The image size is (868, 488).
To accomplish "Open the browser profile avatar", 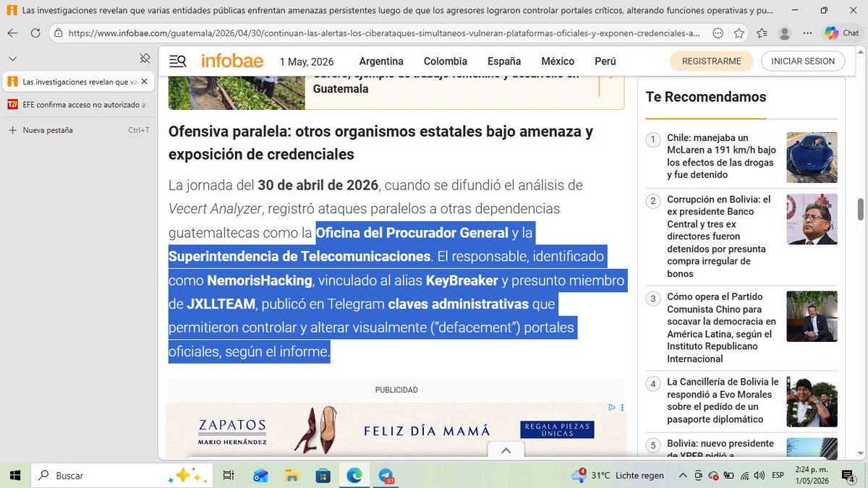I will click(785, 33).
